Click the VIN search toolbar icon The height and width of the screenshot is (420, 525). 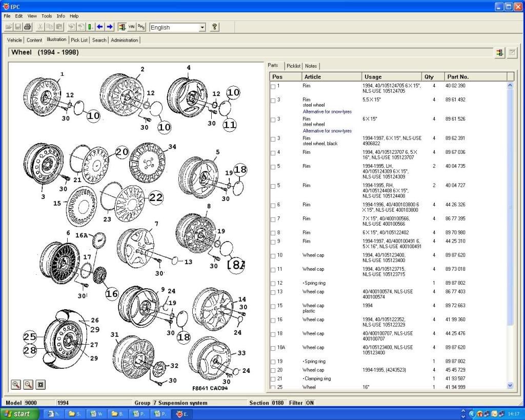point(131,27)
